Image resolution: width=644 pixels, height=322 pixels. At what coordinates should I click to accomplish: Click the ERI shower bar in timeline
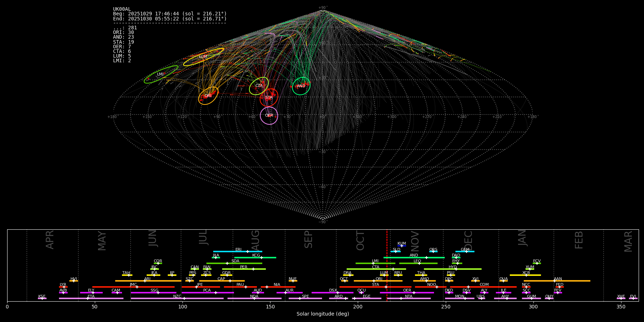(x=238, y=252)
